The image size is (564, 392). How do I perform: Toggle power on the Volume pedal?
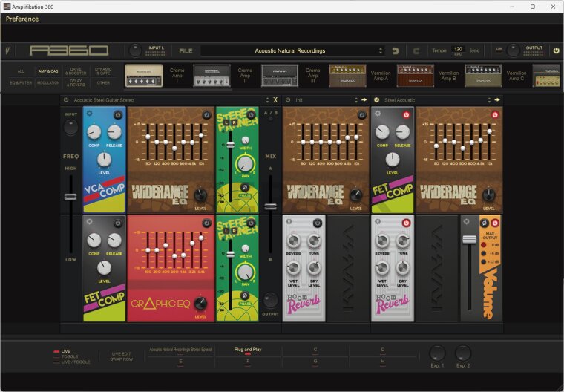tap(495, 223)
